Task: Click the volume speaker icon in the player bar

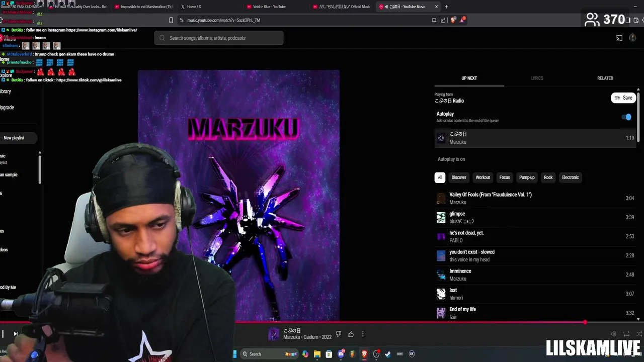Action: (x=613, y=334)
